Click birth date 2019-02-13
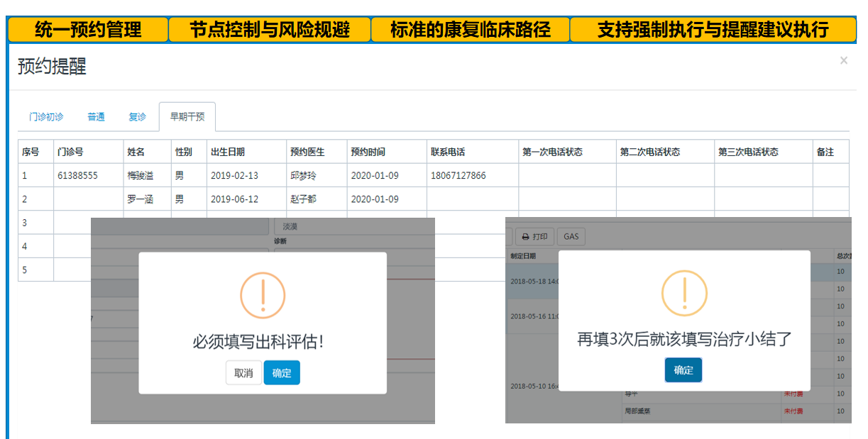Viewport: 868px width, 439px height. 235,175
